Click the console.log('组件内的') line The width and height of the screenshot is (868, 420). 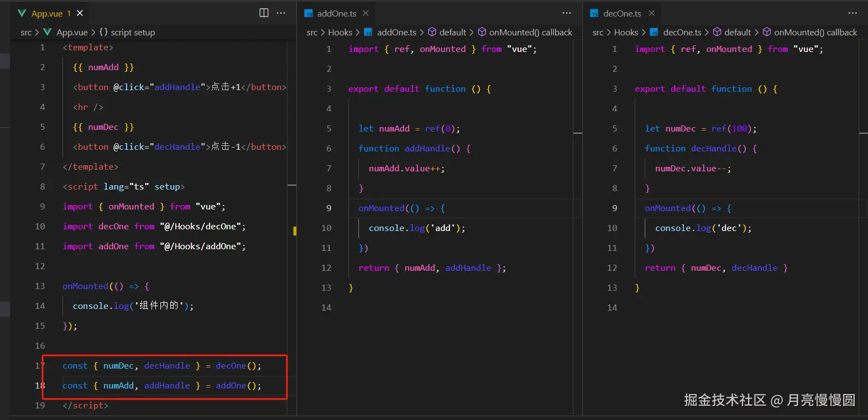click(133, 306)
